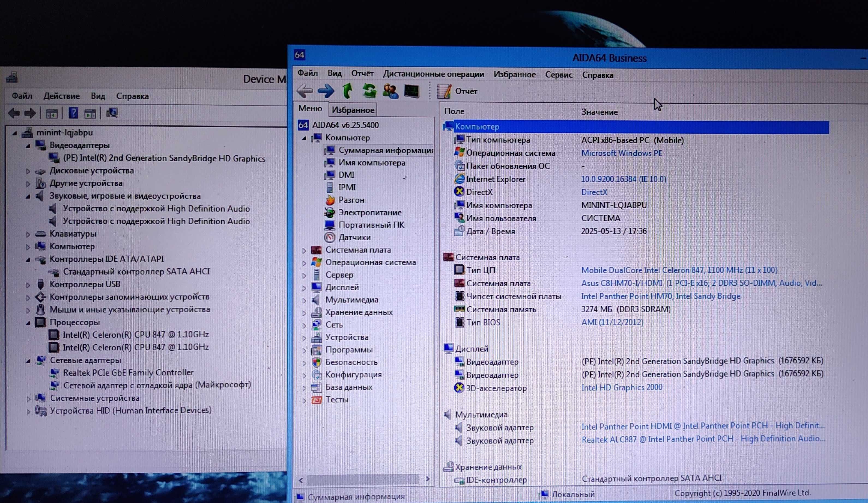Open the Отчёт menu in AIDA64 menu bar

(x=362, y=74)
